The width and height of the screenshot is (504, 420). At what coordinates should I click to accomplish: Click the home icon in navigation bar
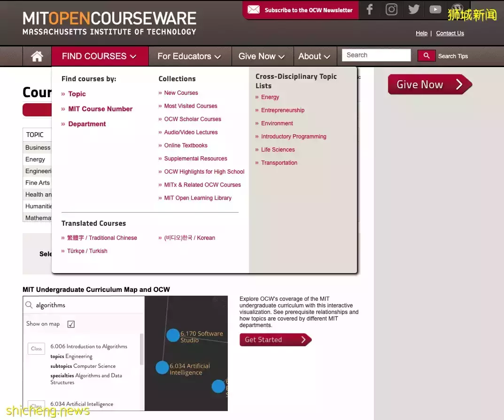pyautogui.click(x=37, y=56)
